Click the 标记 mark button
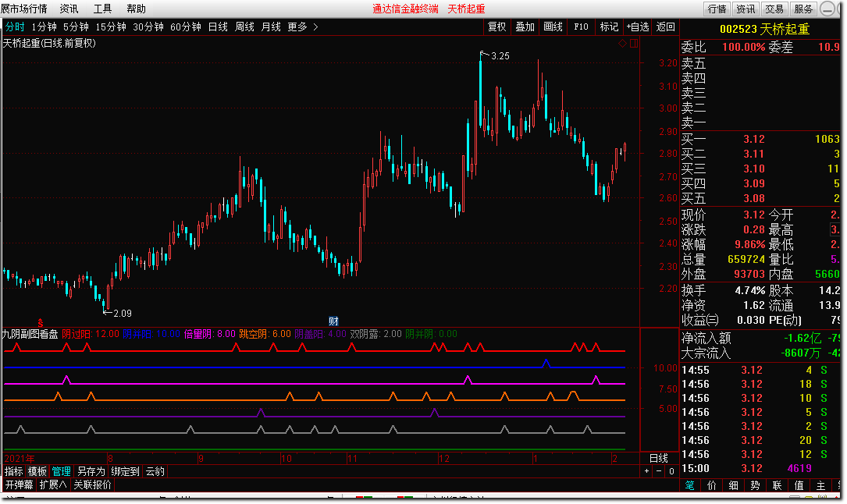Image resolution: width=847 pixels, height=504 pixels. 609,27
